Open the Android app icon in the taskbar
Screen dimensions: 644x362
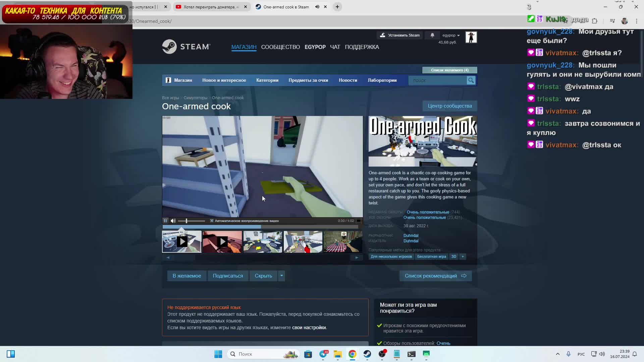426,354
